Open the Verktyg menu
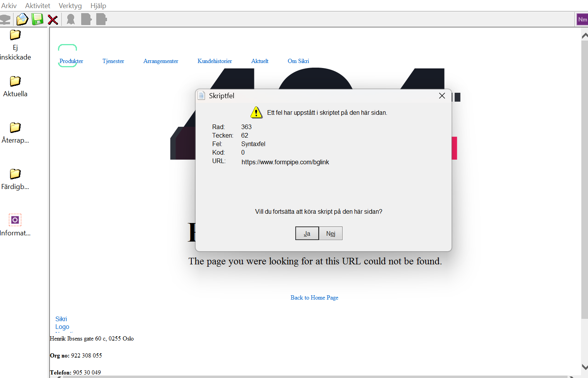588x378 pixels. tap(70, 6)
